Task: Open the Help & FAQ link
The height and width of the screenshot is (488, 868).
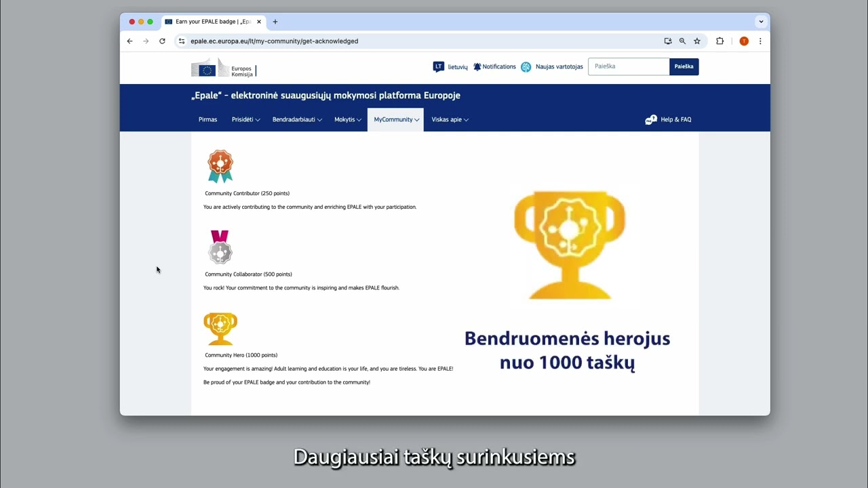Action: tap(676, 119)
